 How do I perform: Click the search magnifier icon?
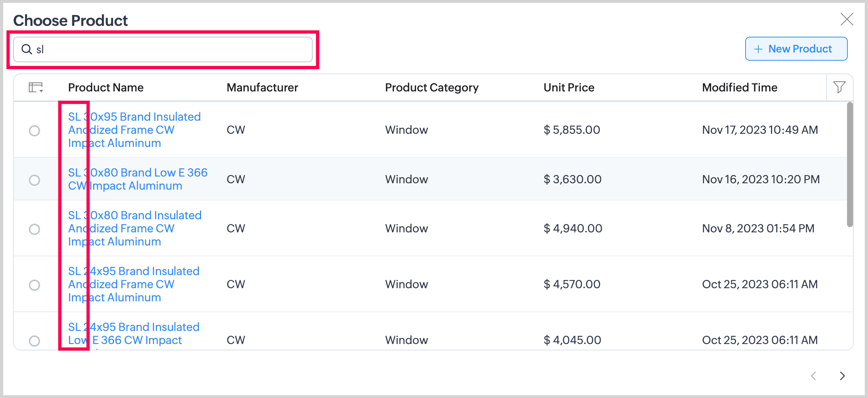[x=27, y=49]
